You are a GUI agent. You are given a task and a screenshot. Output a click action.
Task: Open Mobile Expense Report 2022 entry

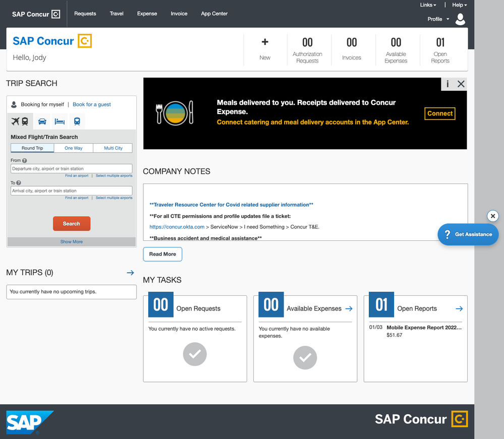[424, 328]
